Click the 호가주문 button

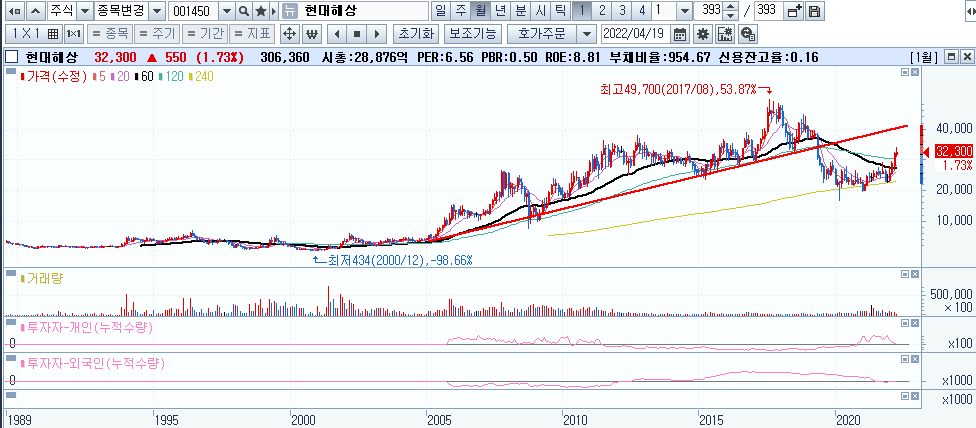coord(542,34)
